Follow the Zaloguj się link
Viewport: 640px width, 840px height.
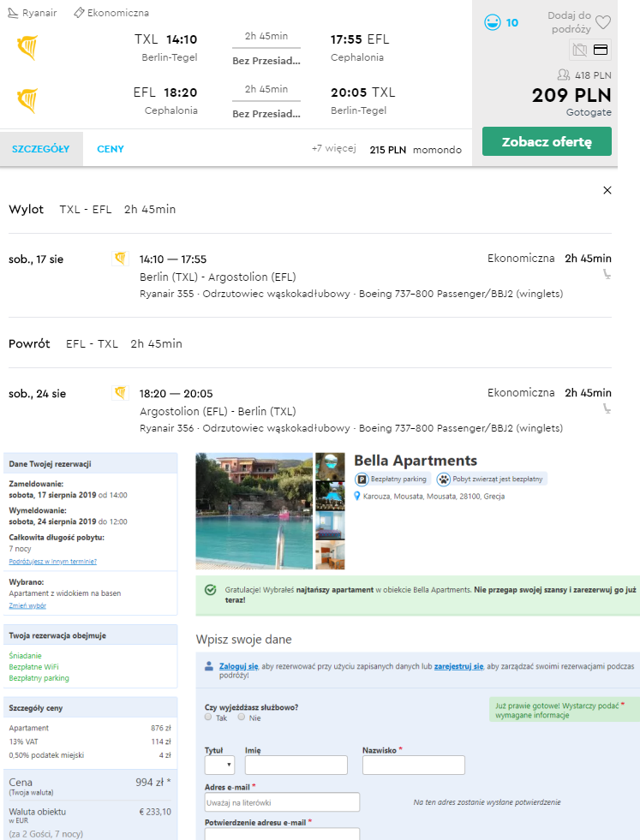(x=238, y=666)
